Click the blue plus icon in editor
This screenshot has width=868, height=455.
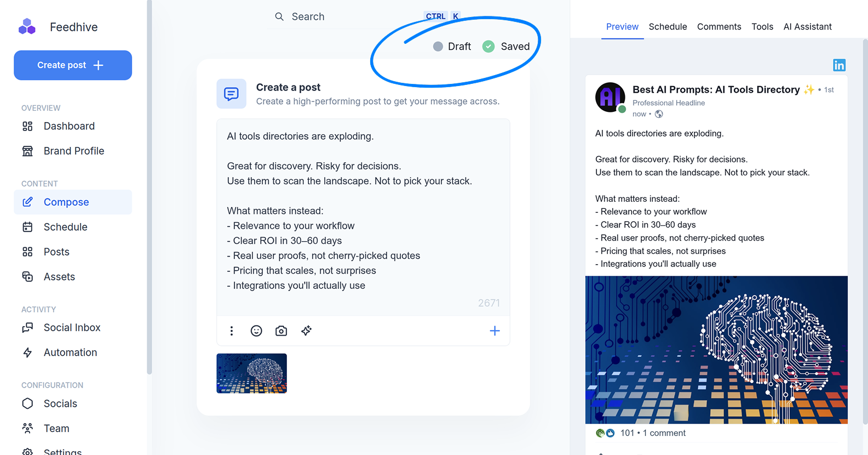(x=495, y=331)
